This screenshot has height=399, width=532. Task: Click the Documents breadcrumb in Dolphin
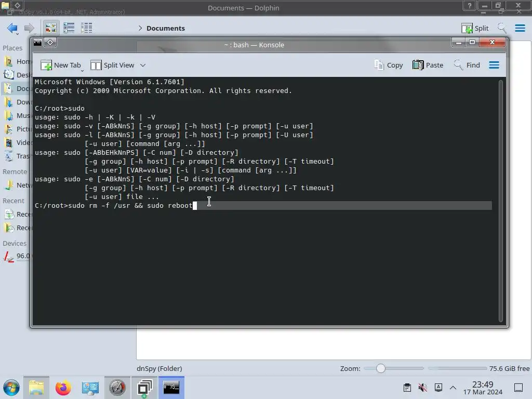point(166,28)
